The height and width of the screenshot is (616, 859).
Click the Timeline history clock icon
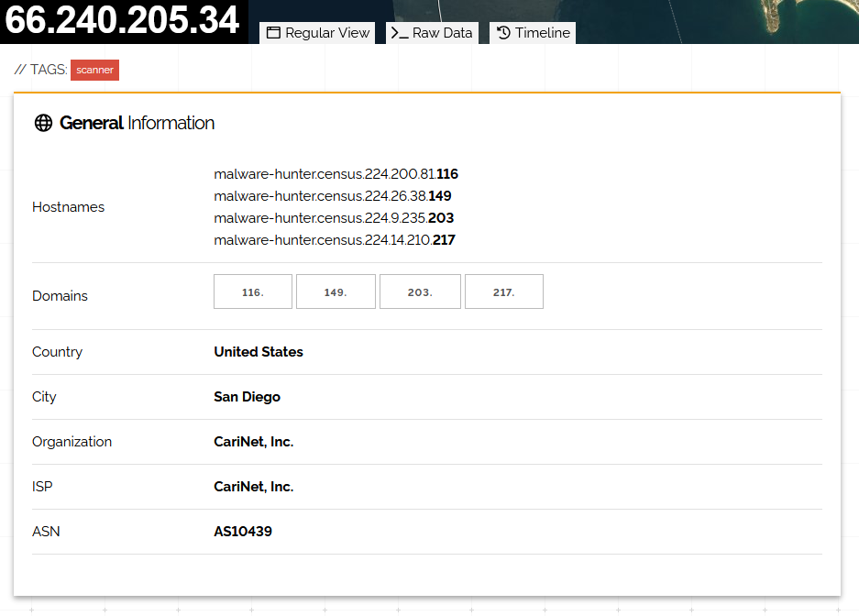[x=503, y=33]
